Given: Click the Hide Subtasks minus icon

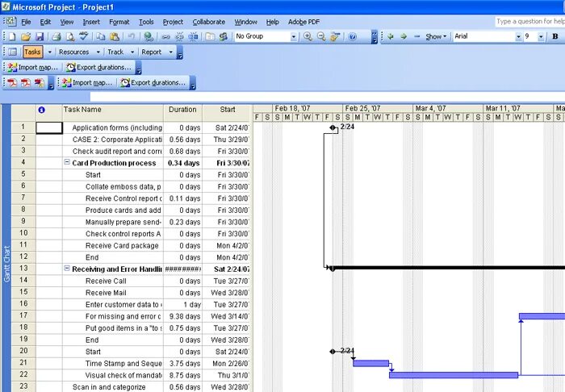Looking at the screenshot, I should point(417,36).
